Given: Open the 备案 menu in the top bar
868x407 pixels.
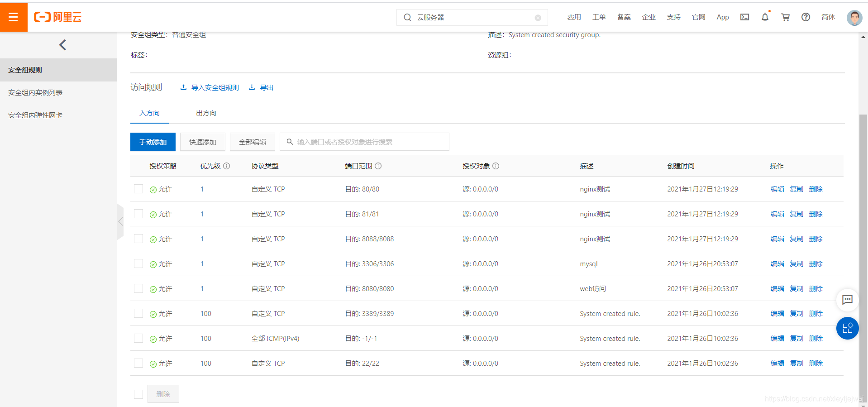Looking at the screenshot, I should (x=624, y=17).
